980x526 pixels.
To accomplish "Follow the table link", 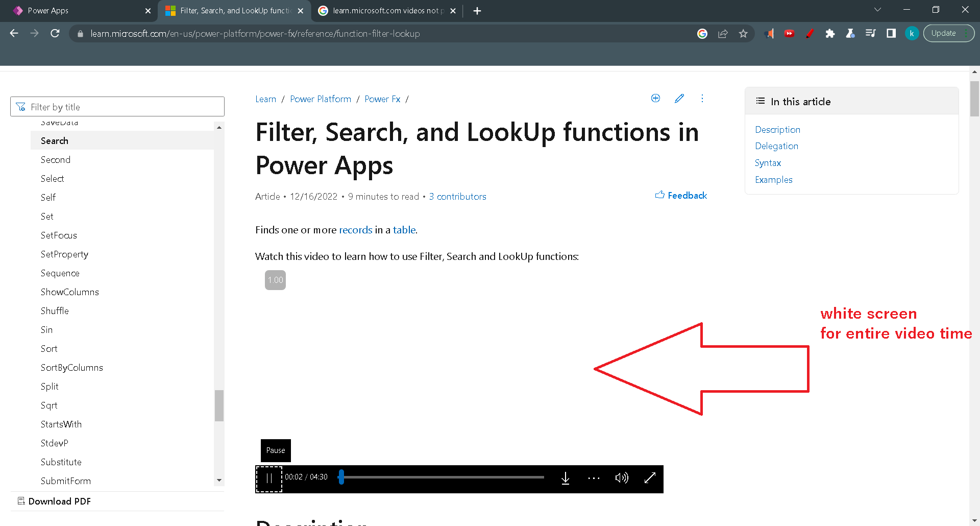I will (x=404, y=230).
